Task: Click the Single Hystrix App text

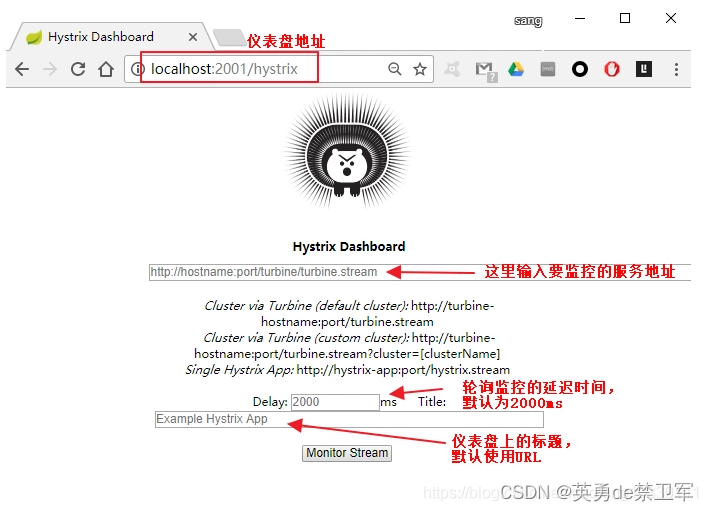Action: [239, 370]
